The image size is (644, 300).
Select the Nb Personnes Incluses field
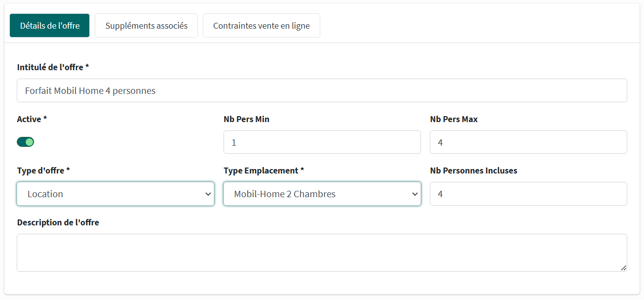coord(528,194)
